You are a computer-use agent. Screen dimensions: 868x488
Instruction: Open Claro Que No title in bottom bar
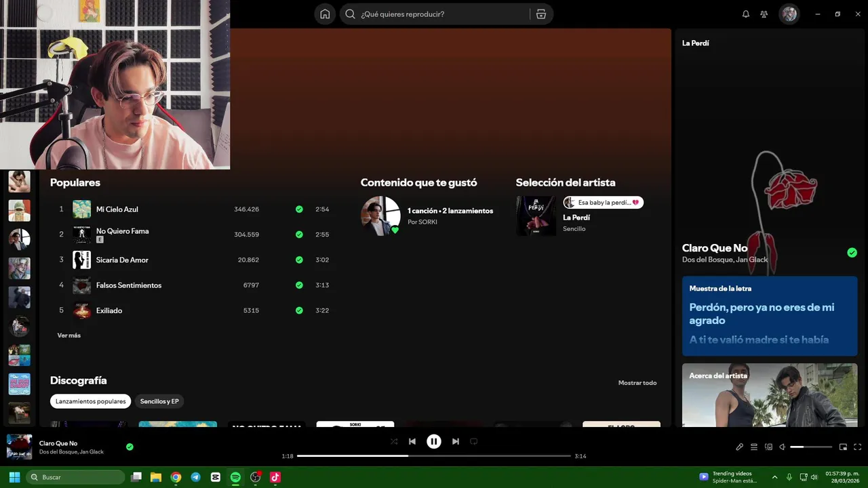[x=58, y=443]
